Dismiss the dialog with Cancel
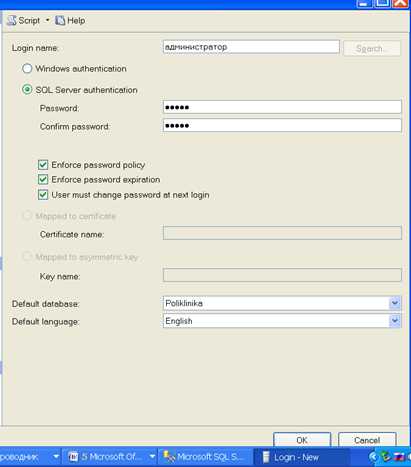This screenshot has width=411, height=467. [x=367, y=440]
